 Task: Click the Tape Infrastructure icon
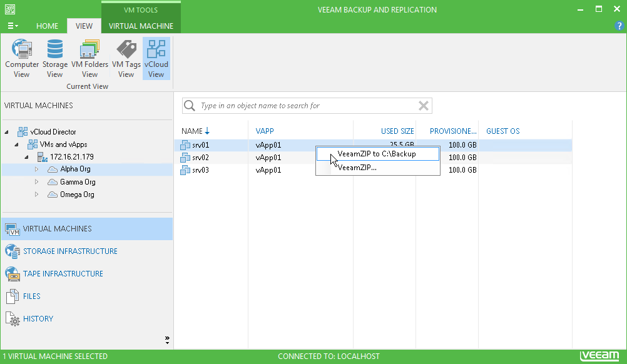[x=13, y=274]
